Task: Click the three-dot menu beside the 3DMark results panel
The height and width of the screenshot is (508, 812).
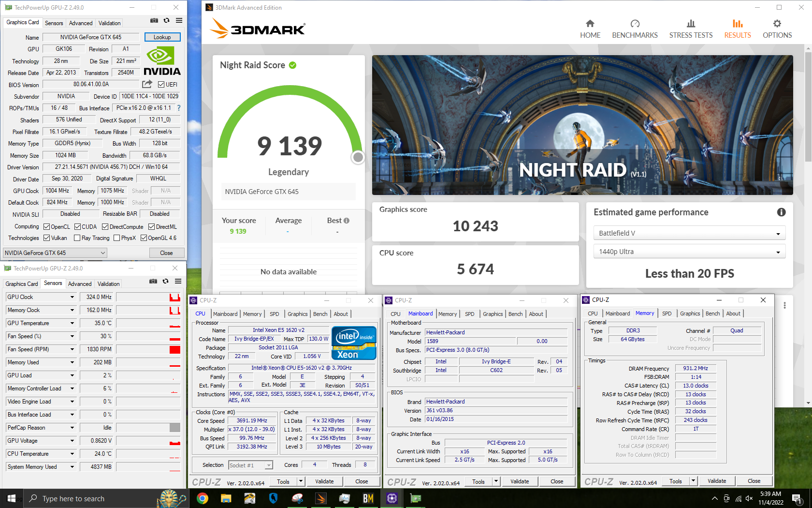Action: coord(784,305)
